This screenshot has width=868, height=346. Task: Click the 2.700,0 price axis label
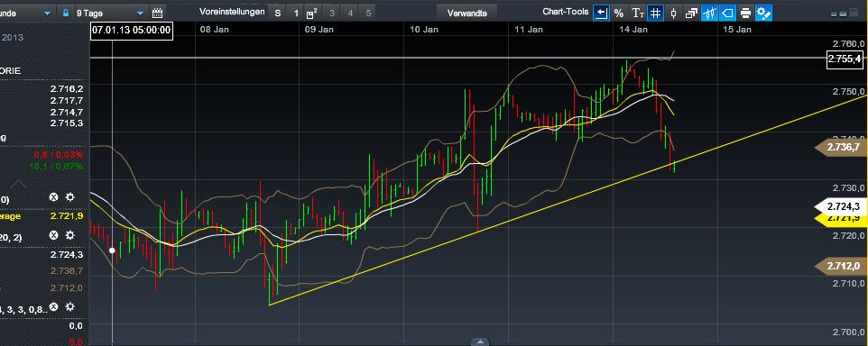click(x=849, y=332)
